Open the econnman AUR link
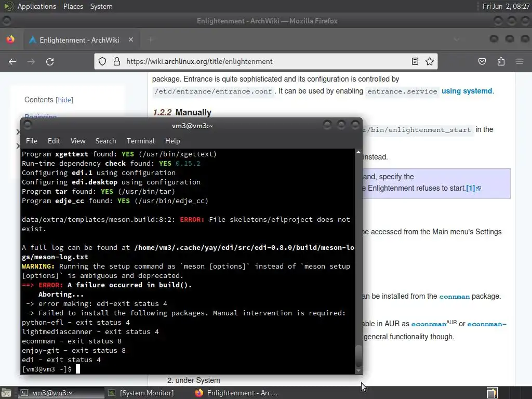The image size is (532, 399). [x=429, y=324]
